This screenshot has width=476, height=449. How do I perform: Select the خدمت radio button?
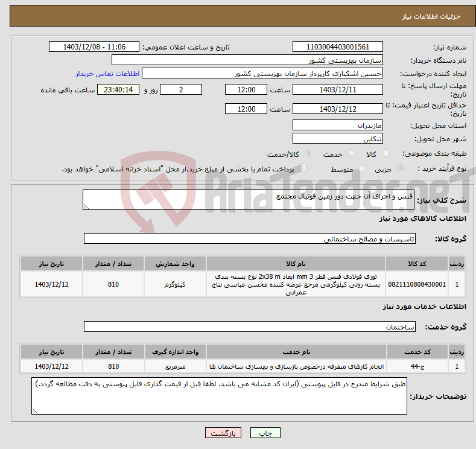tap(351, 153)
